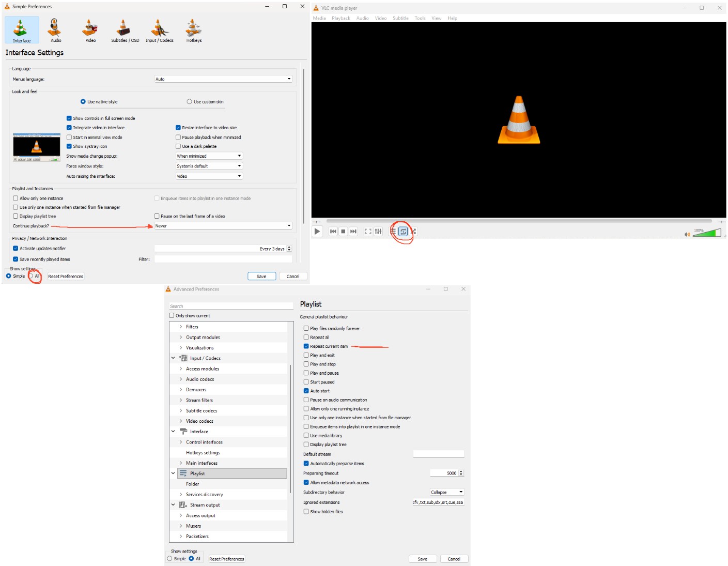This screenshot has height=566, width=728.
Task: Expand the Services discovery tree node
Action: pos(181,495)
